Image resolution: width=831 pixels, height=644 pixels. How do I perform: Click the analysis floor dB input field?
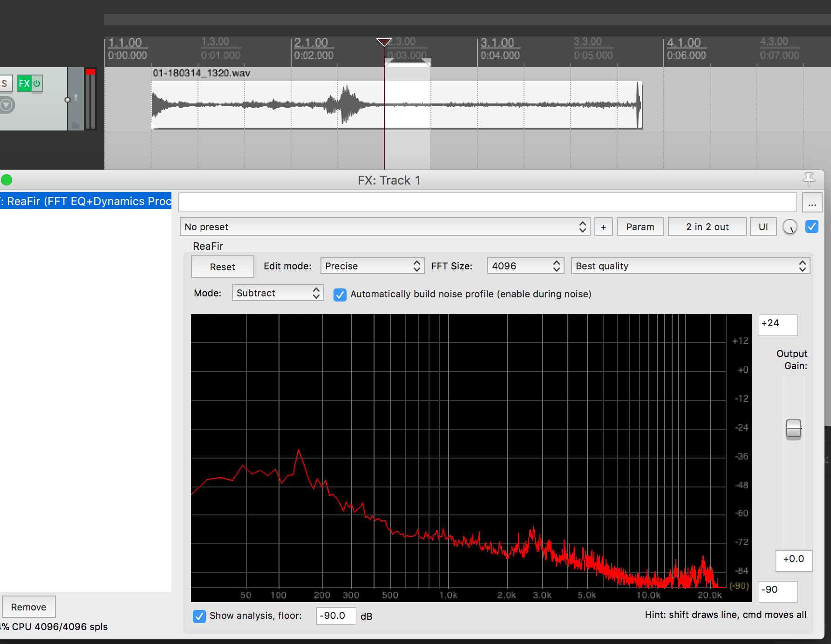(x=335, y=616)
